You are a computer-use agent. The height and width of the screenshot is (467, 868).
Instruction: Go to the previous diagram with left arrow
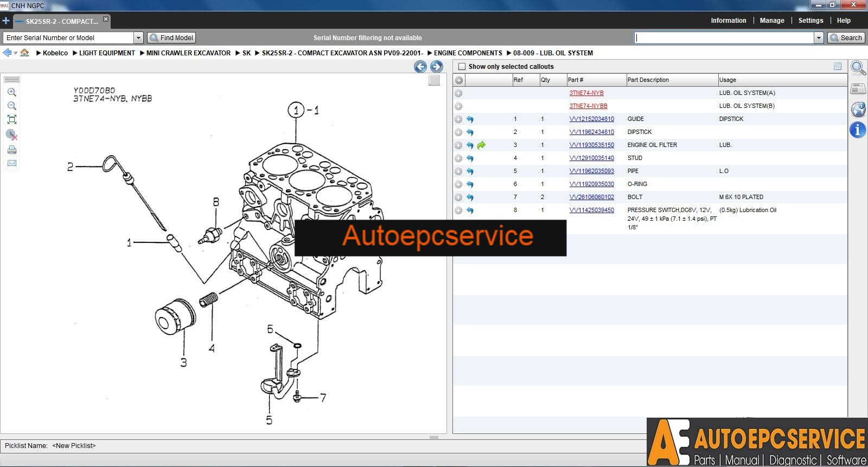420,67
